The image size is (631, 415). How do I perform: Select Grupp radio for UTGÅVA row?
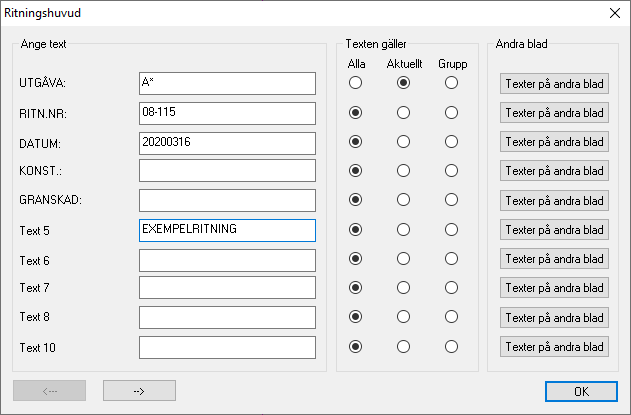pos(451,83)
